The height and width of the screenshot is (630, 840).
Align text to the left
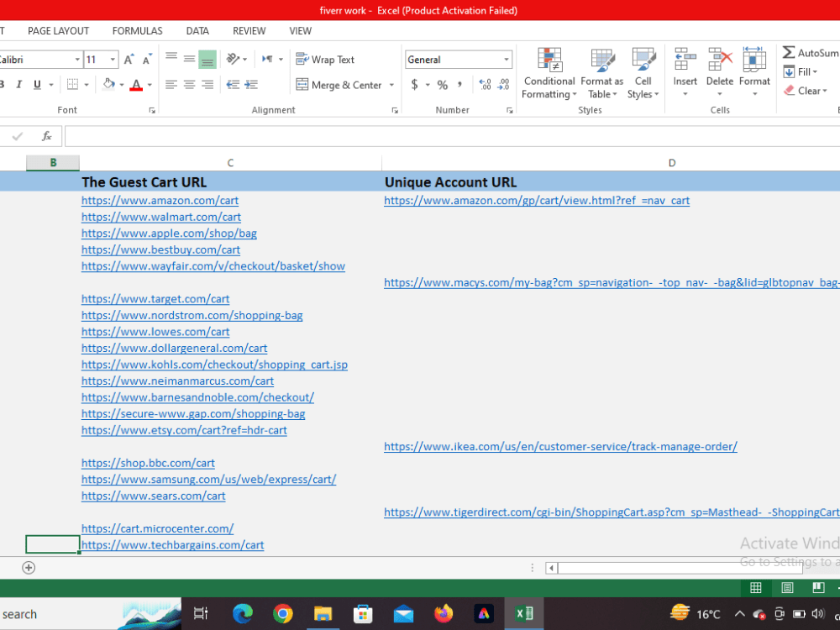171,85
